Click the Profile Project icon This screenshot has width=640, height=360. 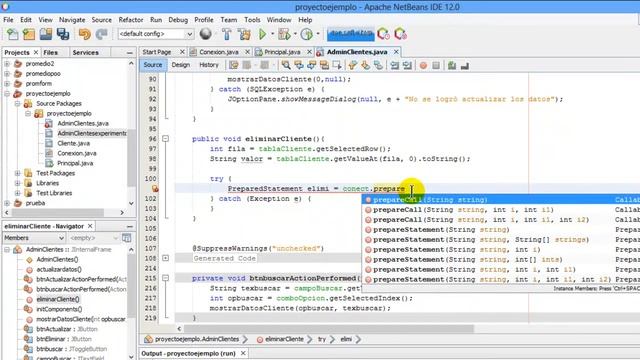pyautogui.click(x=307, y=34)
